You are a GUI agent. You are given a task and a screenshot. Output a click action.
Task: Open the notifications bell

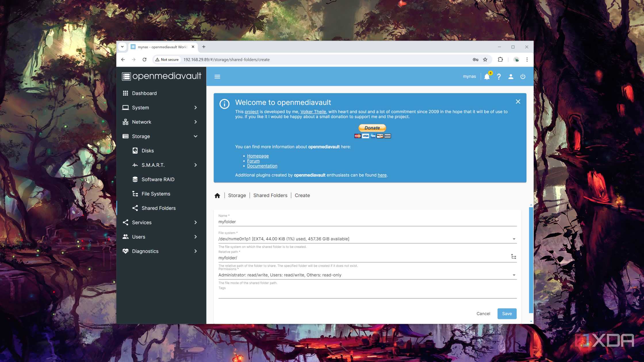pos(487,76)
